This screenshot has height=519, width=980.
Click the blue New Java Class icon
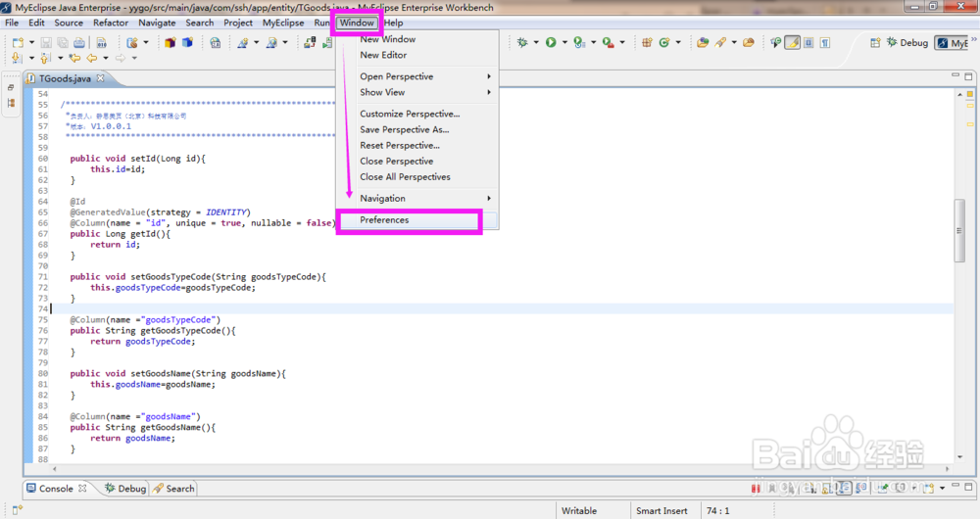[187, 42]
